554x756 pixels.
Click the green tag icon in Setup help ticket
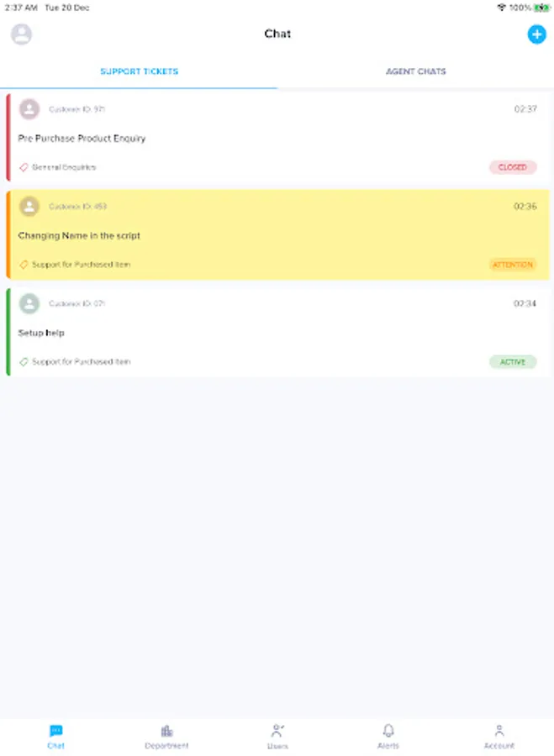pos(24,361)
